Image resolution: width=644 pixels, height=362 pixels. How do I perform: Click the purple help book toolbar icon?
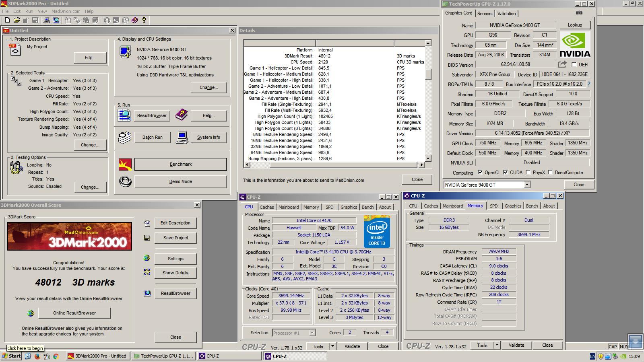tap(134, 20)
